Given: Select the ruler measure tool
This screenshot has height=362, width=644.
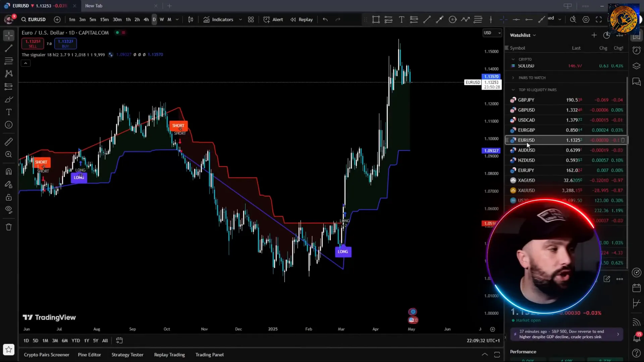Looking at the screenshot, I should tap(9, 142).
